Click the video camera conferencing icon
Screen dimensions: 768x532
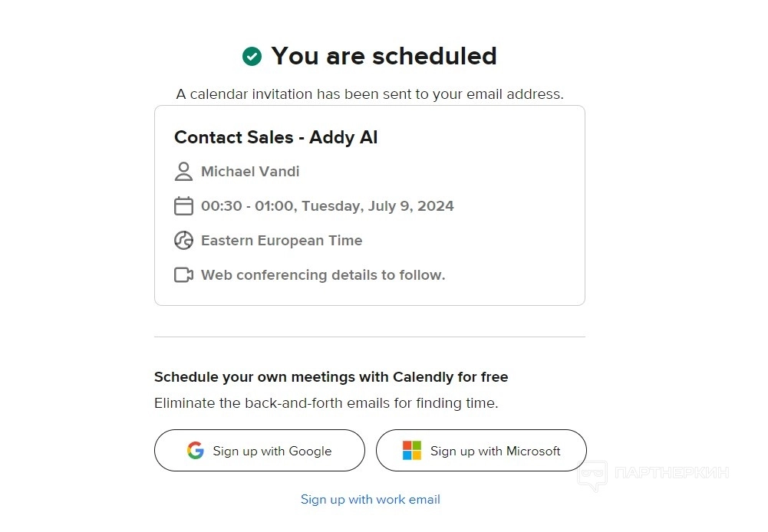183,274
